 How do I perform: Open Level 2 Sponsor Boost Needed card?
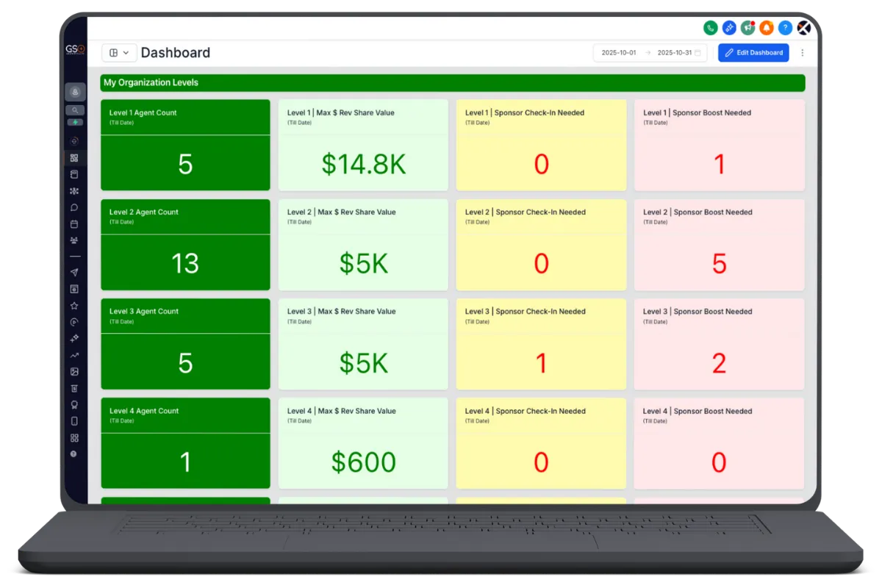(x=719, y=245)
